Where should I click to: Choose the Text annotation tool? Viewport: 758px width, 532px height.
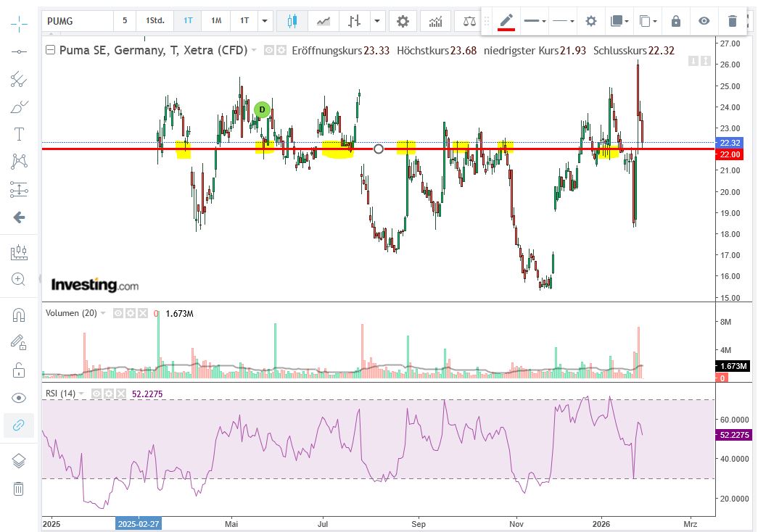click(x=19, y=134)
